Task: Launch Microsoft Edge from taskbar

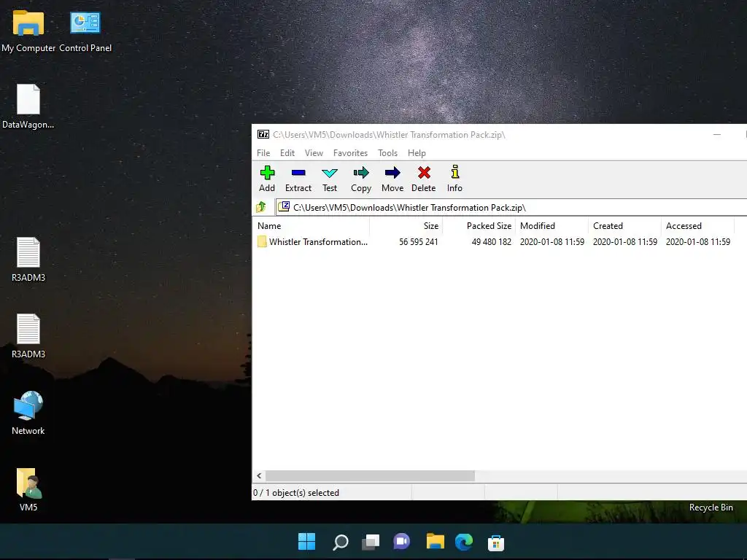Action: tap(464, 542)
